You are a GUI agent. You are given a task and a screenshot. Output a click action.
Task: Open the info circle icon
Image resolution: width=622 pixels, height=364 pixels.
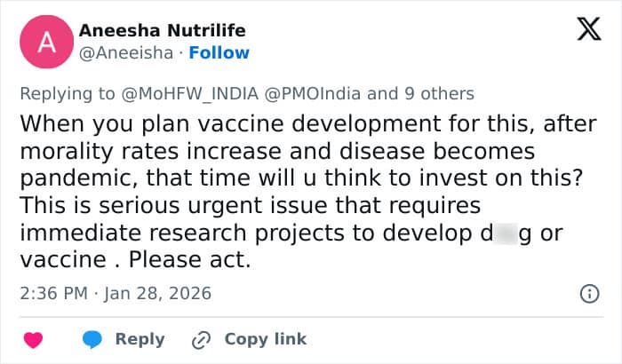coord(588,293)
